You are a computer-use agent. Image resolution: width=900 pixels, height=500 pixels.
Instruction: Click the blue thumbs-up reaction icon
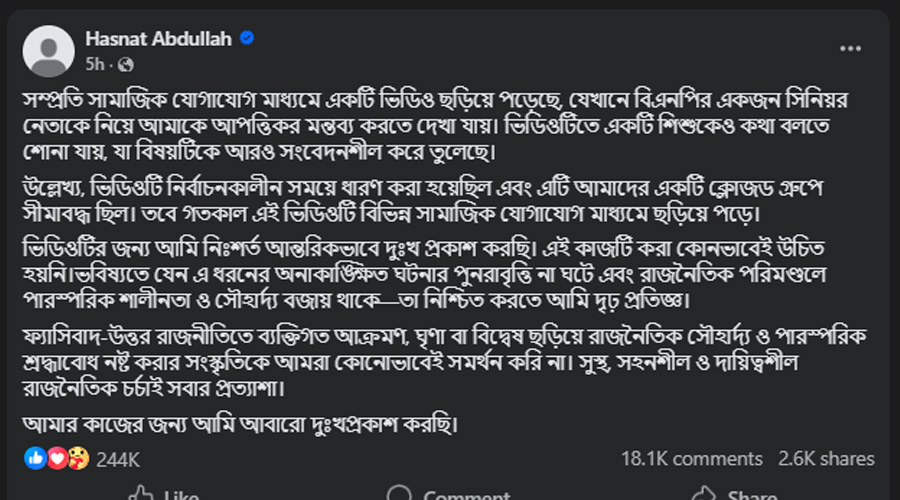pyautogui.click(x=35, y=459)
